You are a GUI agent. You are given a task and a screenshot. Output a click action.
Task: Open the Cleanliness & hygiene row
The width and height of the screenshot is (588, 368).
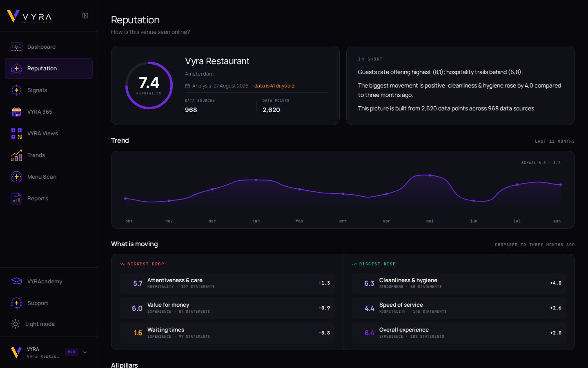(459, 283)
